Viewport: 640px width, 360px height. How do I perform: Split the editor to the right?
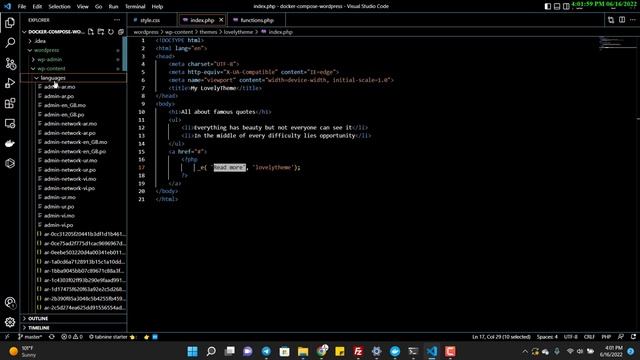pos(622,20)
